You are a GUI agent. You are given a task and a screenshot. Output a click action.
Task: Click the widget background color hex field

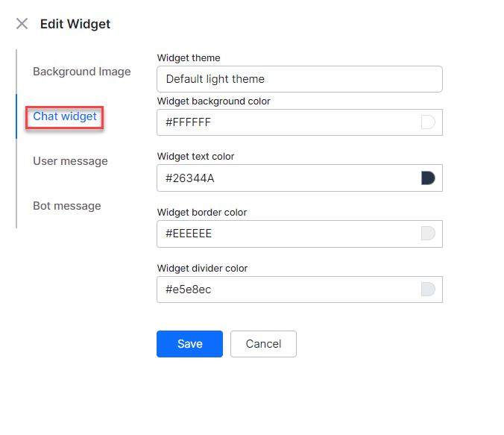pyautogui.click(x=287, y=122)
